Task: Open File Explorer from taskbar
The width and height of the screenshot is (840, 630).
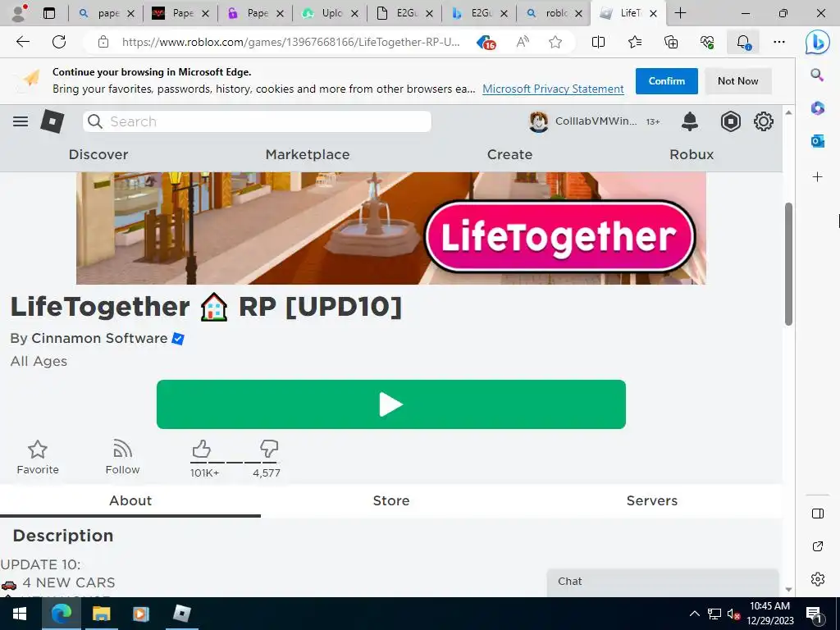Action: click(x=101, y=614)
